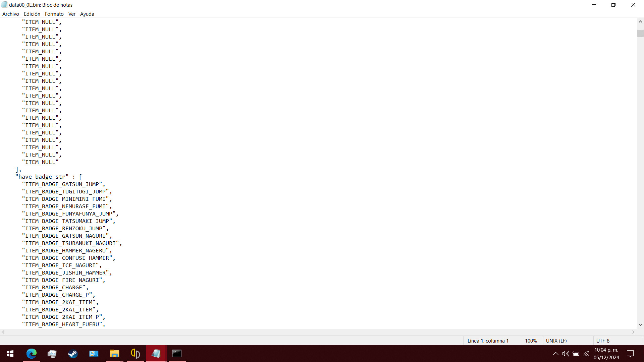Viewport: 644px width, 362px height.
Task: Click the vertical scrollbar down arrow
Action: (x=640, y=325)
